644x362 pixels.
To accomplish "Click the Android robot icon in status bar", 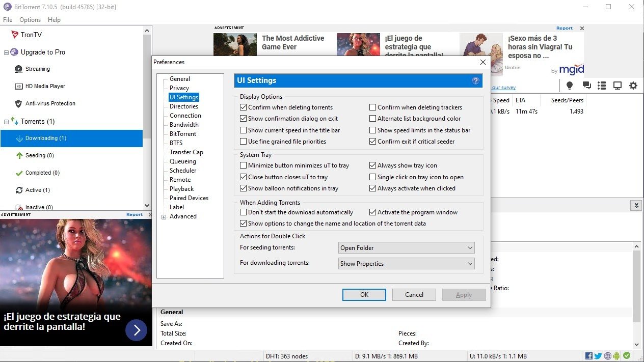I will click(617, 356).
